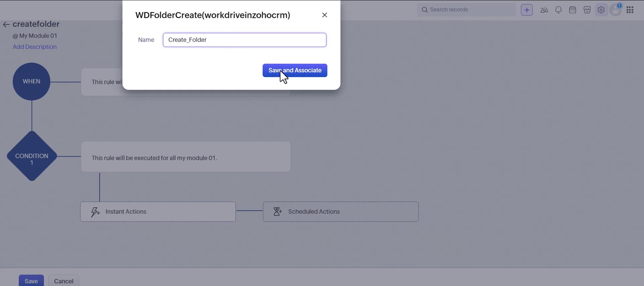The width and height of the screenshot is (644, 286).
Task: Click the Scheduled Actions hourglass icon
Action: [278, 212]
